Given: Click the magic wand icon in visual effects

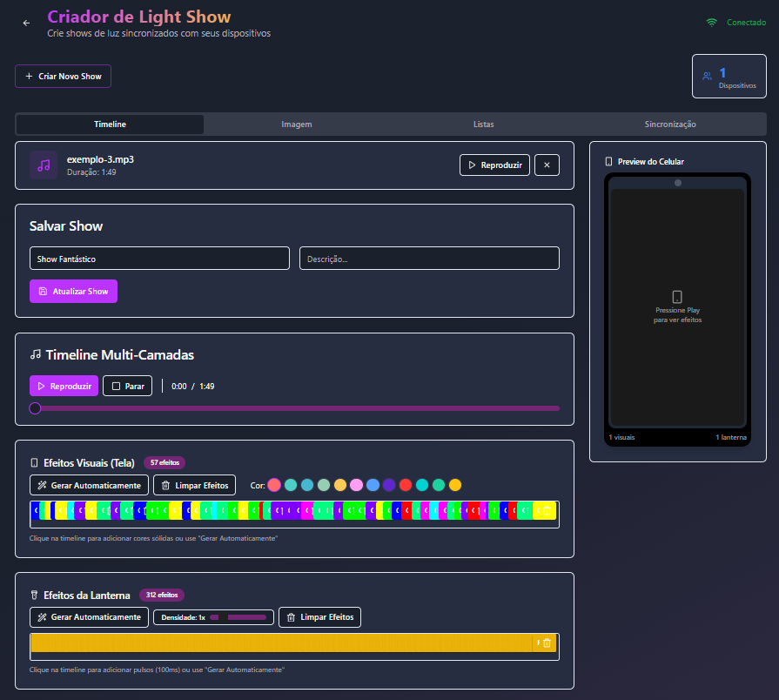Looking at the screenshot, I should click(x=43, y=485).
